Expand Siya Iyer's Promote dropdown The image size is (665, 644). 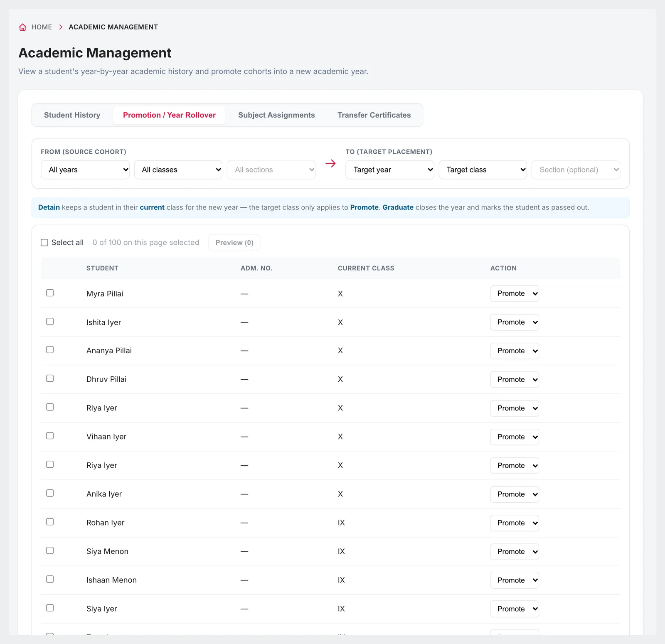tap(515, 609)
